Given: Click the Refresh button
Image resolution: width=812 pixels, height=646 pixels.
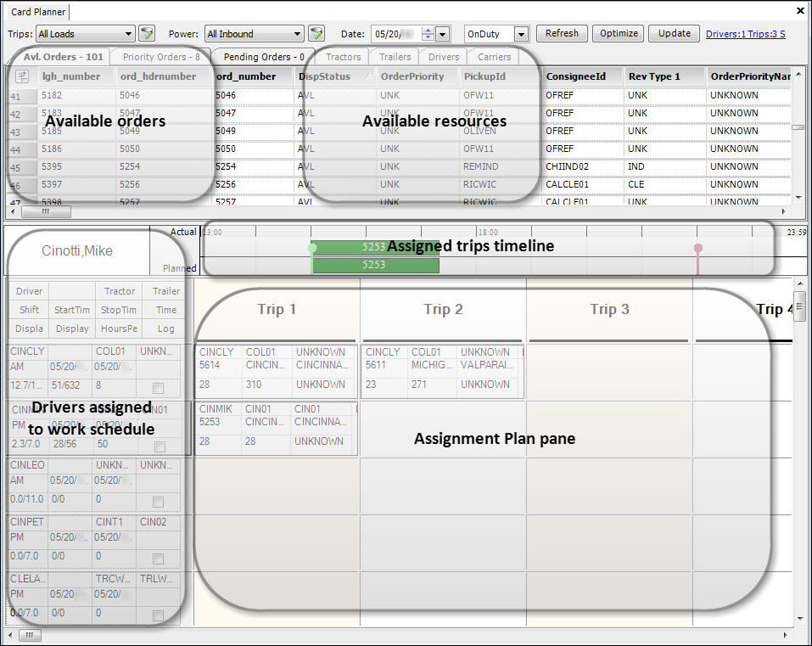Looking at the screenshot, I should coord(562,33).
